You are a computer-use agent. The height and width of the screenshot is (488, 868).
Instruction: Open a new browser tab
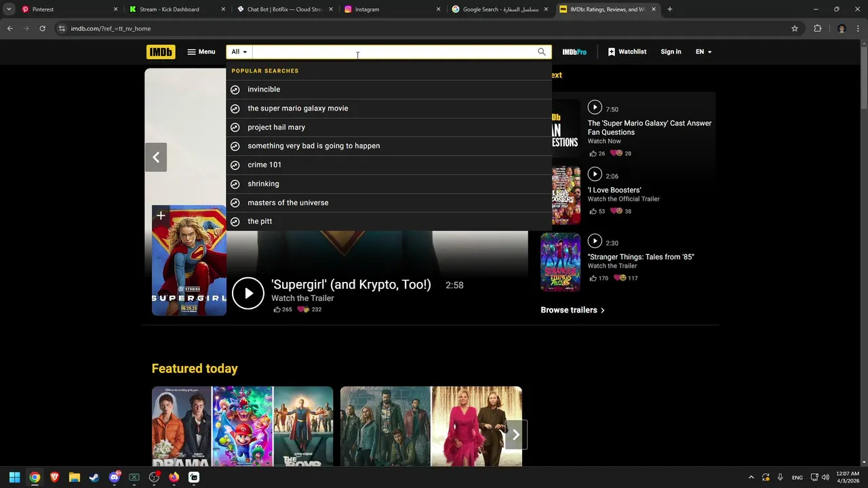(669, 9)
